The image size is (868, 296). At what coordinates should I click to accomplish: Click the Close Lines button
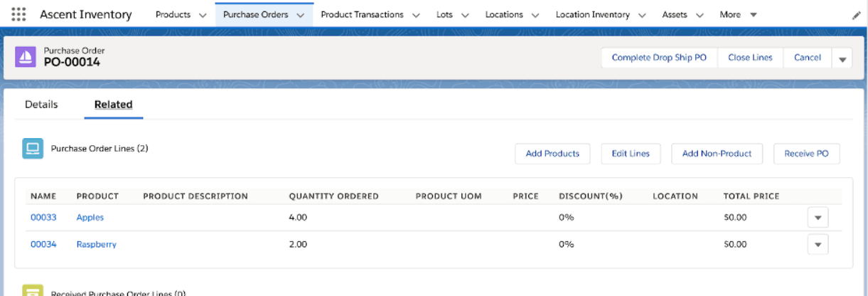tap(750, 58)
